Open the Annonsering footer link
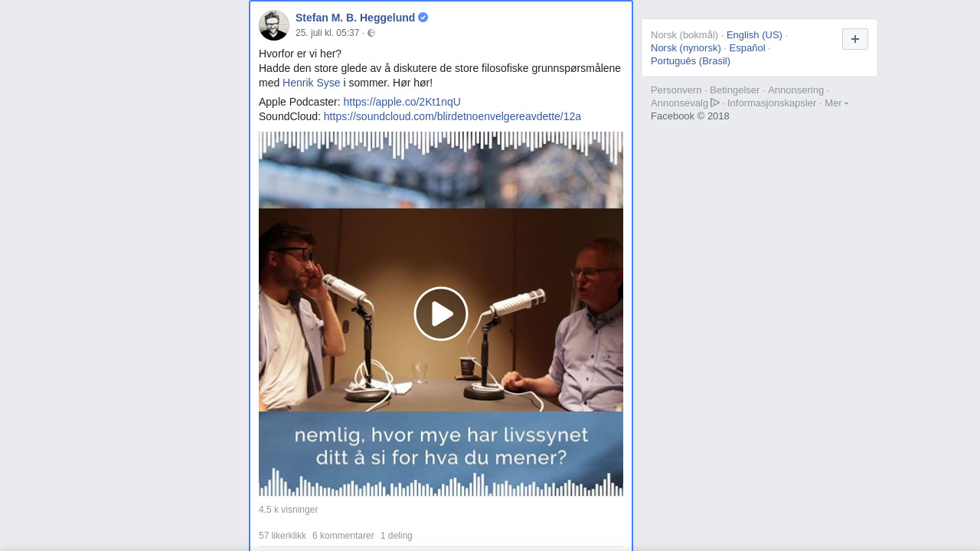 (796, 90)
